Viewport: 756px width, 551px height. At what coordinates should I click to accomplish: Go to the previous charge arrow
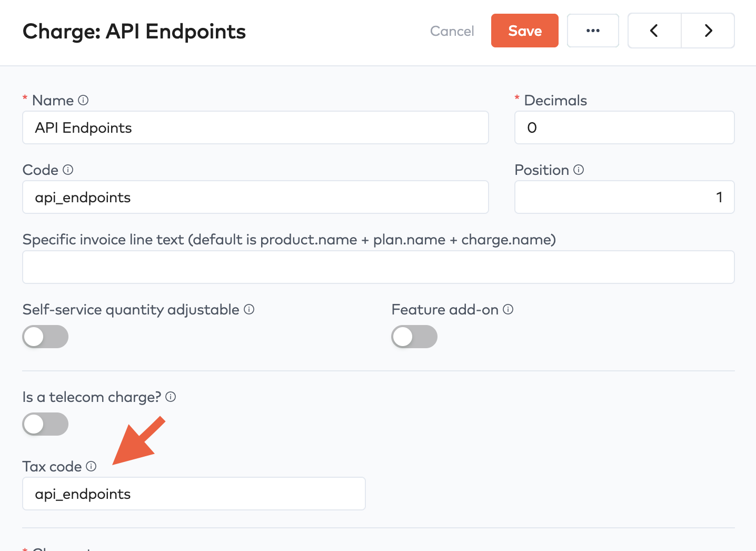654,31
